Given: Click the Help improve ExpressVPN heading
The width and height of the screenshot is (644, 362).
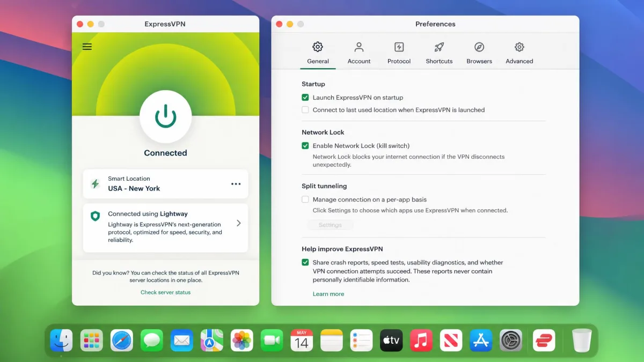Looking at the screenshot, I should coord(342,249).
